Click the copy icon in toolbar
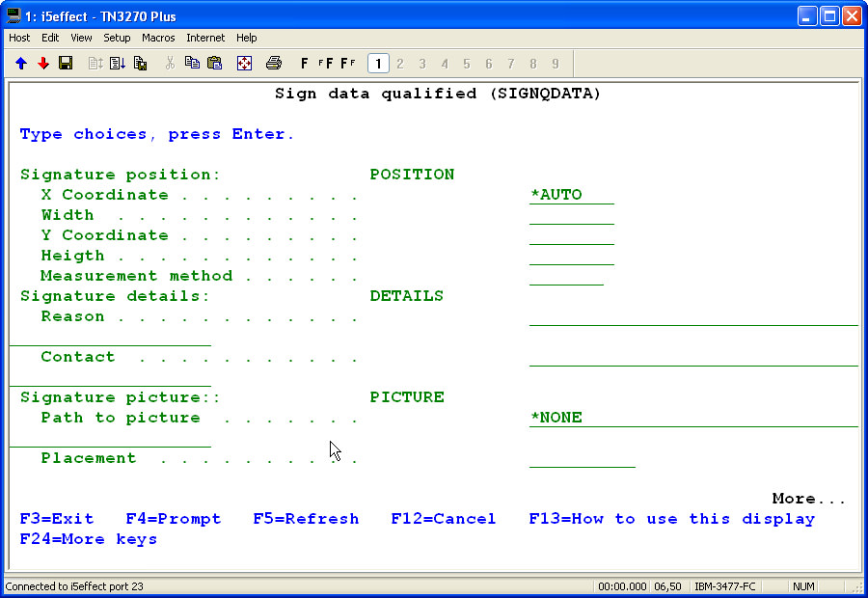The image size is (868, 598). pyautogui.click(x=192, y=64)
